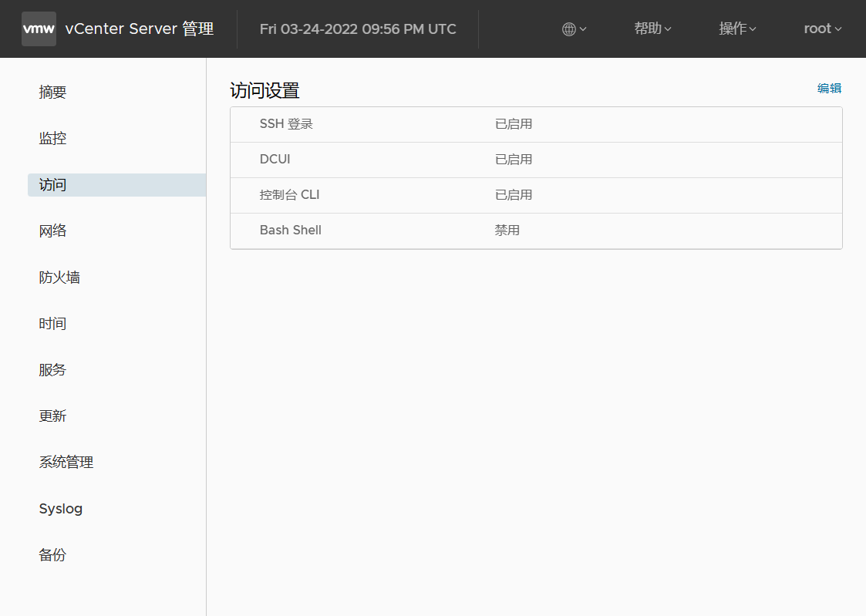Go to 摘要 summary page
The width and height of the screenshot is (866, 616).
click(53, 93)
